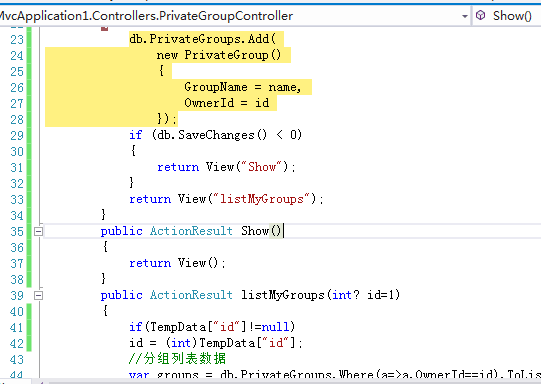Click the 'Show()' method name on line 35

click(261, 231)
